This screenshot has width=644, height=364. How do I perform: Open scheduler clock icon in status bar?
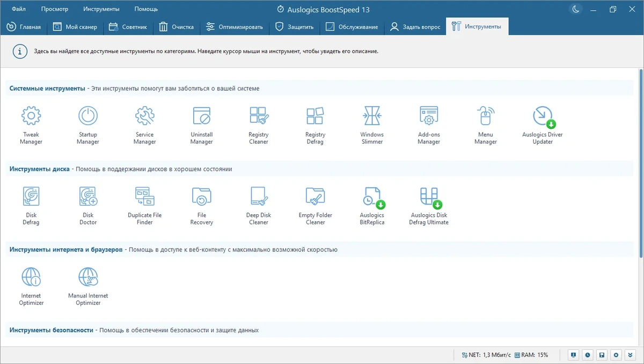click(x=588, y=355)
